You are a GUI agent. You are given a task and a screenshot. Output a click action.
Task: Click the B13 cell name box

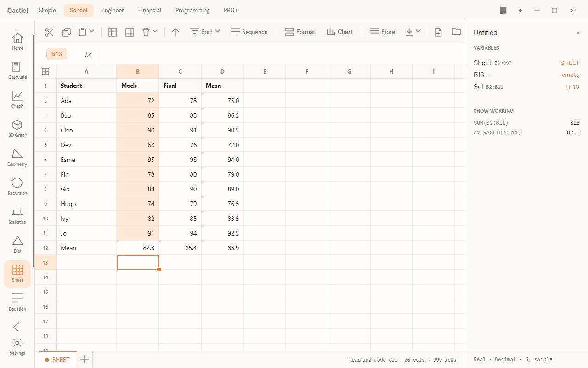[57, 54]
